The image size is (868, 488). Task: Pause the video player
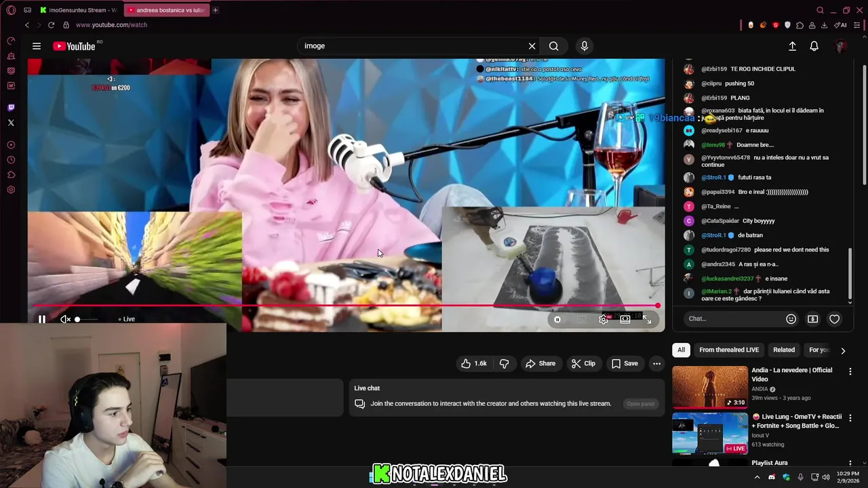pos(41,319)
